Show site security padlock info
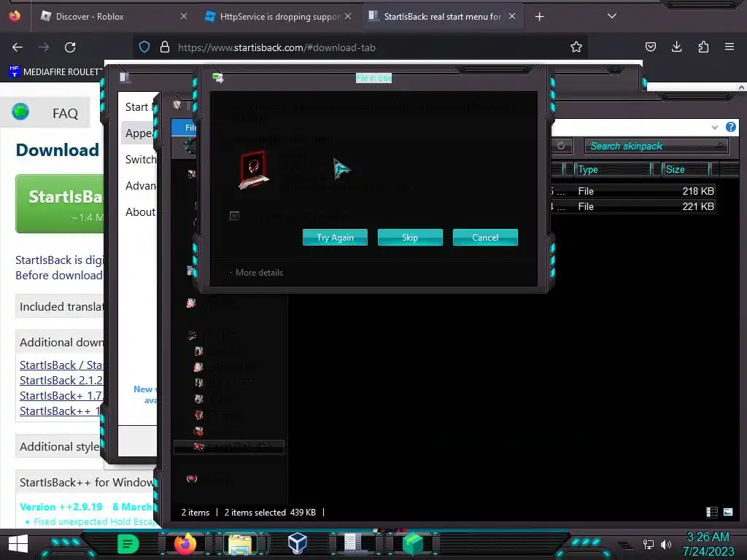Screen dimensions: 747x560 tap(165, 47)
